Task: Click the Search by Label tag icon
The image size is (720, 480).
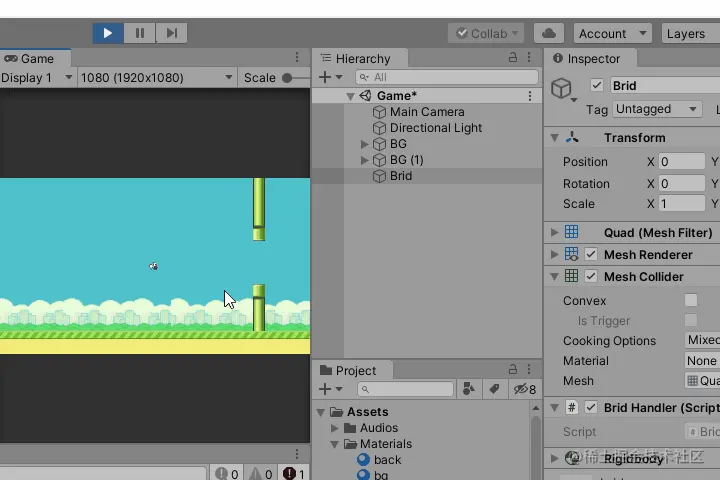Action: click(494, 389)
